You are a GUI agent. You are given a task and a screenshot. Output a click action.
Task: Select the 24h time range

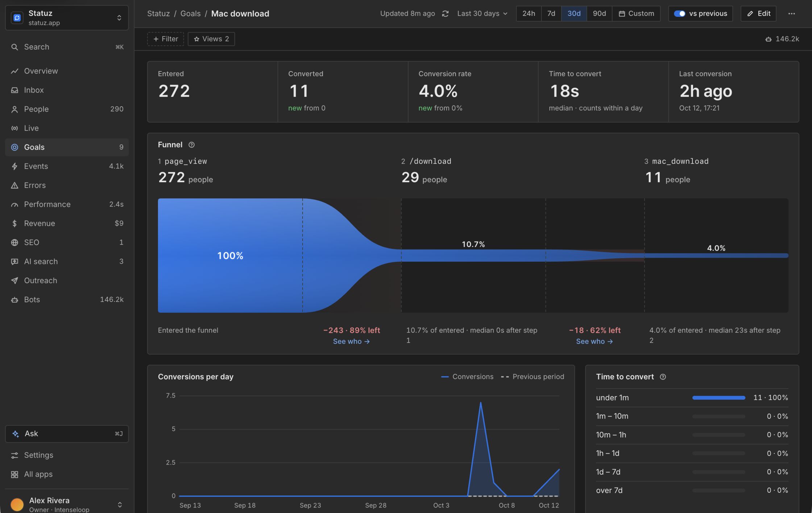click(529, 13)
